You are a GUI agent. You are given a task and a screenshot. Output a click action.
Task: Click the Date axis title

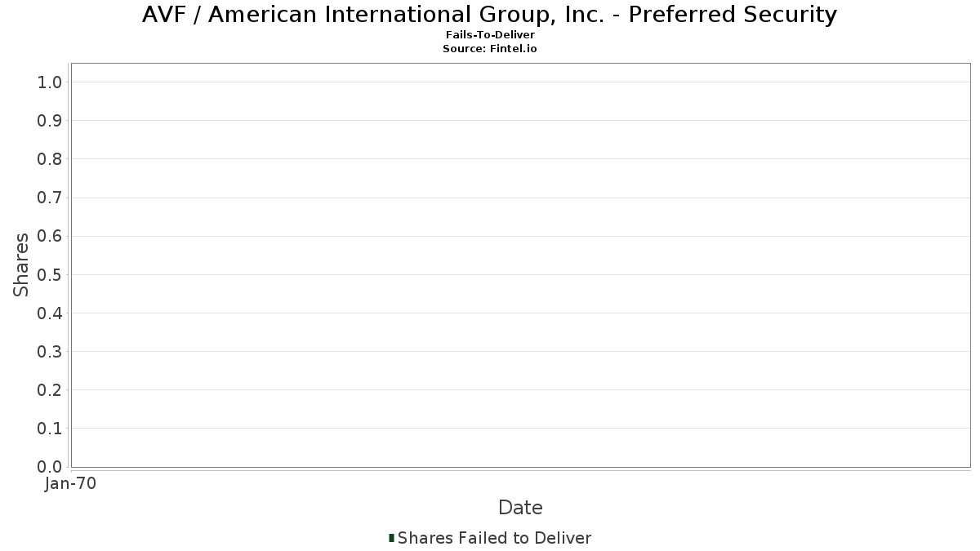pyautogui.click(x=520, y=508)
